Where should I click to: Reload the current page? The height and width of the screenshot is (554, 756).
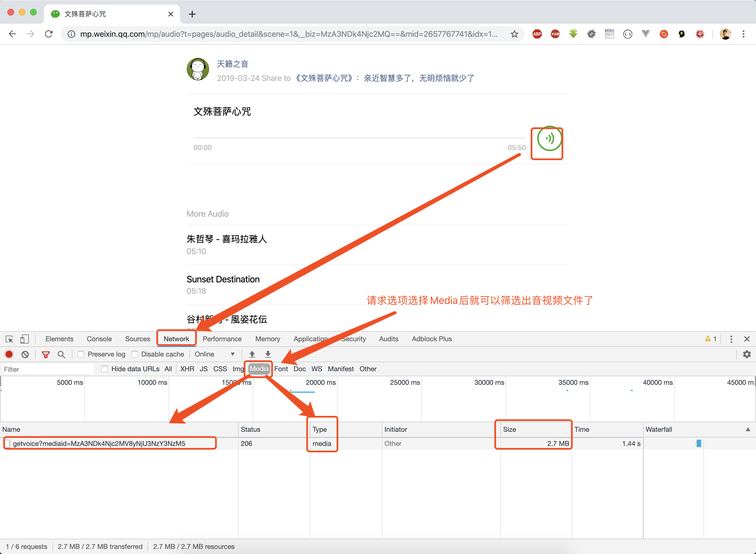coord(49,34)
